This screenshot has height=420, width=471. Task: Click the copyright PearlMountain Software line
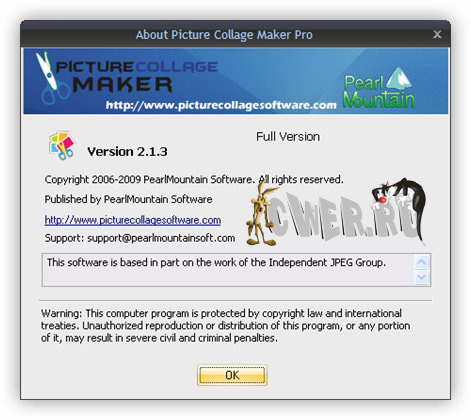[194, 179]
